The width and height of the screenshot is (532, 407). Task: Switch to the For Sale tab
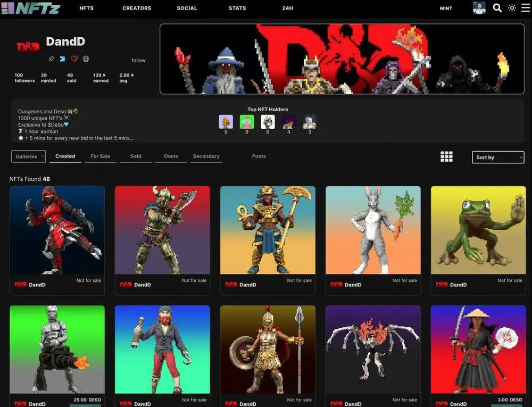point(100,156)
